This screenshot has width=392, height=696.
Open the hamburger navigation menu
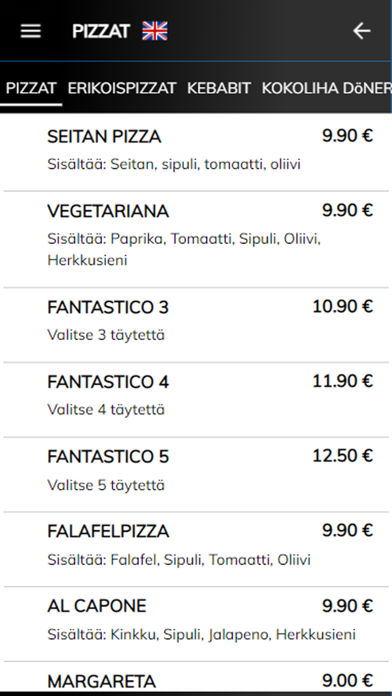tap(31, 31)
